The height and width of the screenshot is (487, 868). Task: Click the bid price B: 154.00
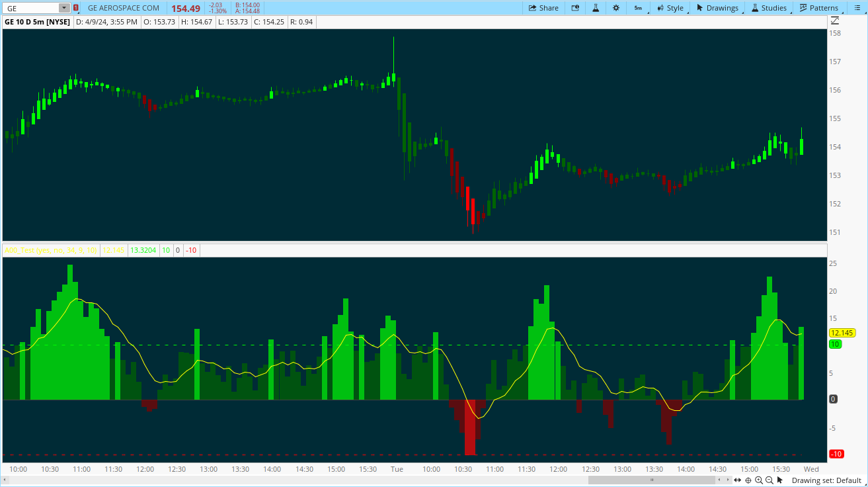click(x=247, y=5)
